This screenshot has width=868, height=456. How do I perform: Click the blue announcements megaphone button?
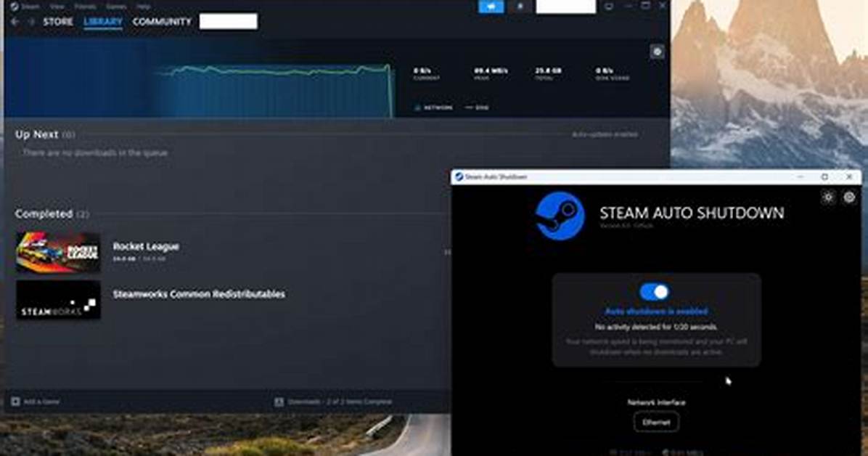point(491,7)
